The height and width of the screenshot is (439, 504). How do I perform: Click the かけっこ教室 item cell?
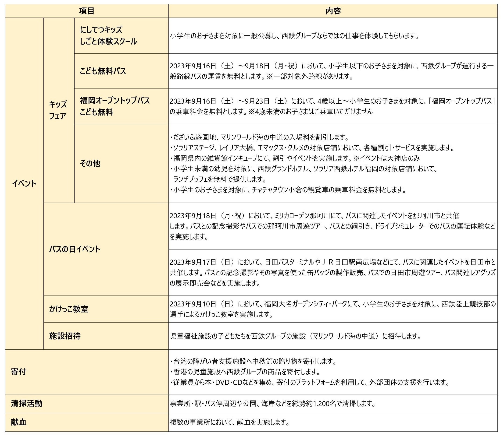[69, 309]
